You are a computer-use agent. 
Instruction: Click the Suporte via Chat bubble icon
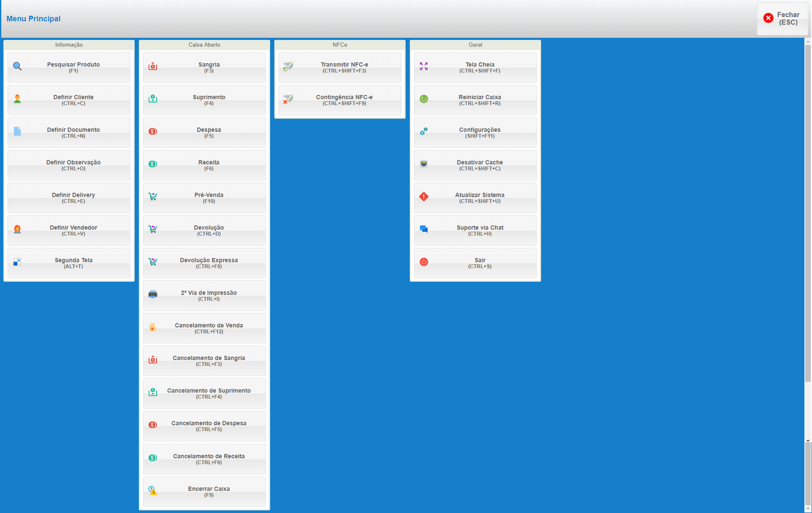[x=424, y=229]
